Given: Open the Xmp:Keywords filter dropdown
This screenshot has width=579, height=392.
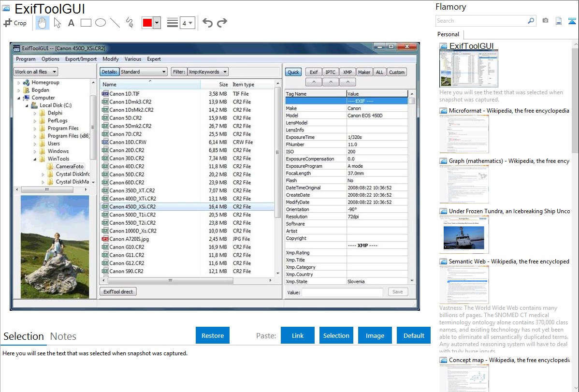Looking at the screenshot, I should (207, 72).
